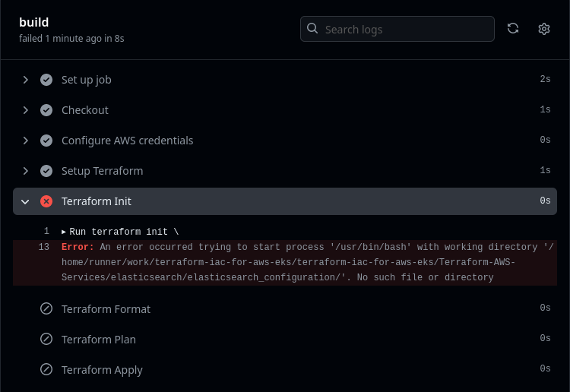Unfold the Run terraform init command group

64,232
